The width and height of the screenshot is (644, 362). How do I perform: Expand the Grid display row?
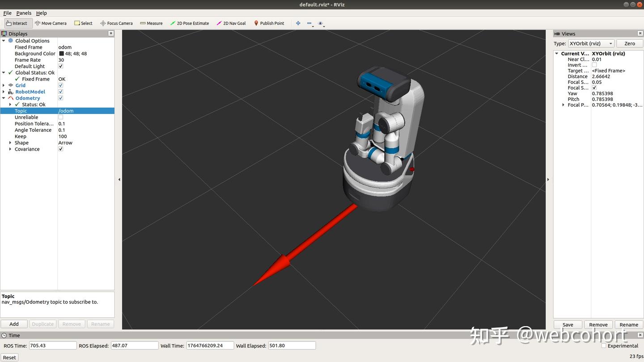pos(4,85)
